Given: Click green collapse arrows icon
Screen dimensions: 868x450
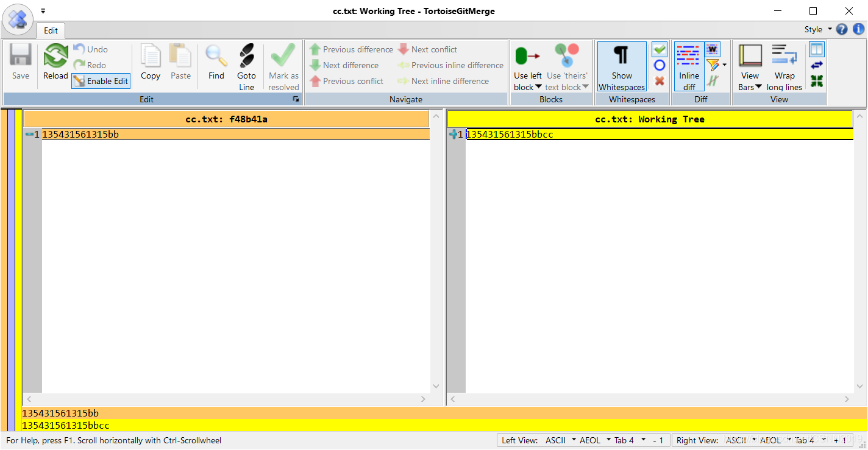Looking at the screenshot, I should tap(817, 81).
